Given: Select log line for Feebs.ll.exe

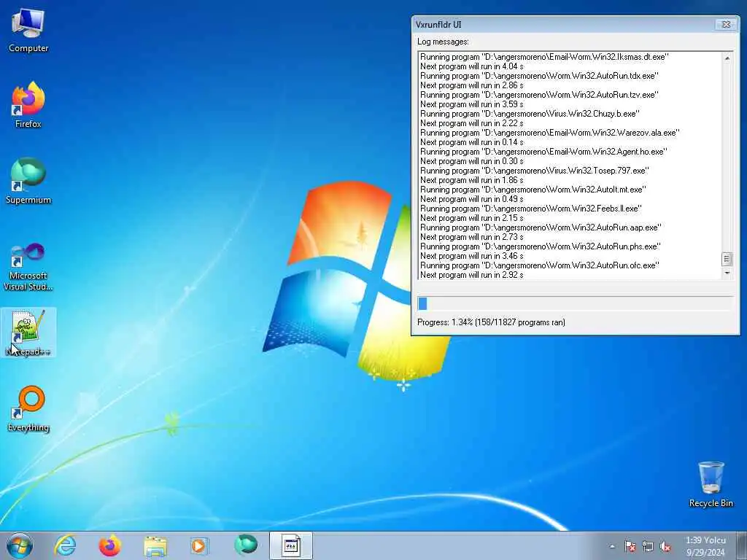Looking at the screenshot, I should (531, 209).
